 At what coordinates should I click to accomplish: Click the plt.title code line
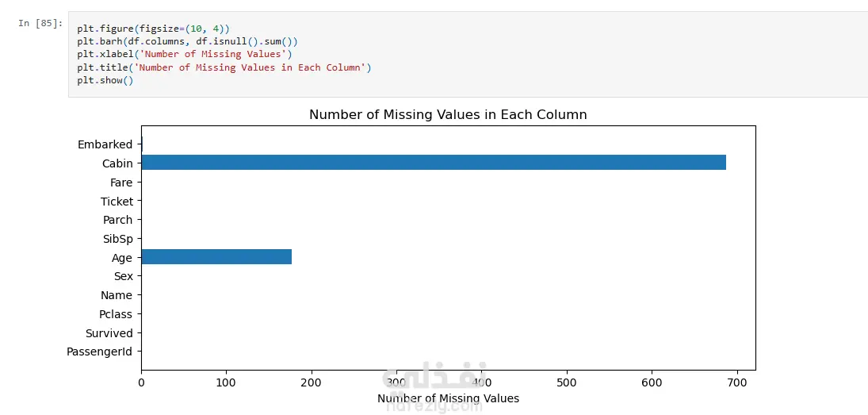click(x=224, y=67)
